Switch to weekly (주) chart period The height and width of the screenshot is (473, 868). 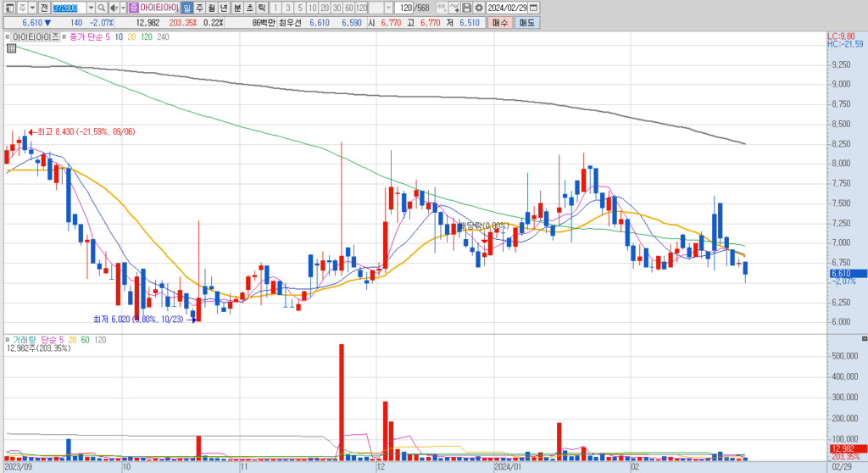(199, 8)
